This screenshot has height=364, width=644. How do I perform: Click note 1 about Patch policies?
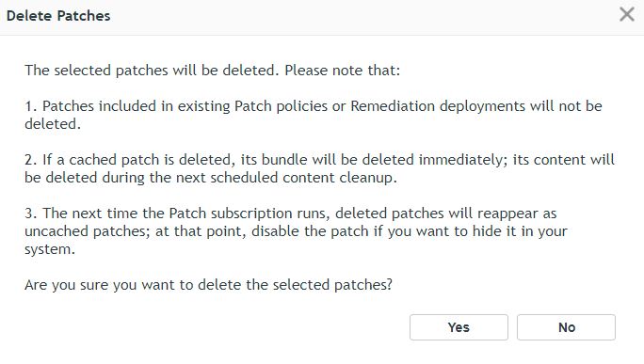pyautogui.click(x=313, y=115)
